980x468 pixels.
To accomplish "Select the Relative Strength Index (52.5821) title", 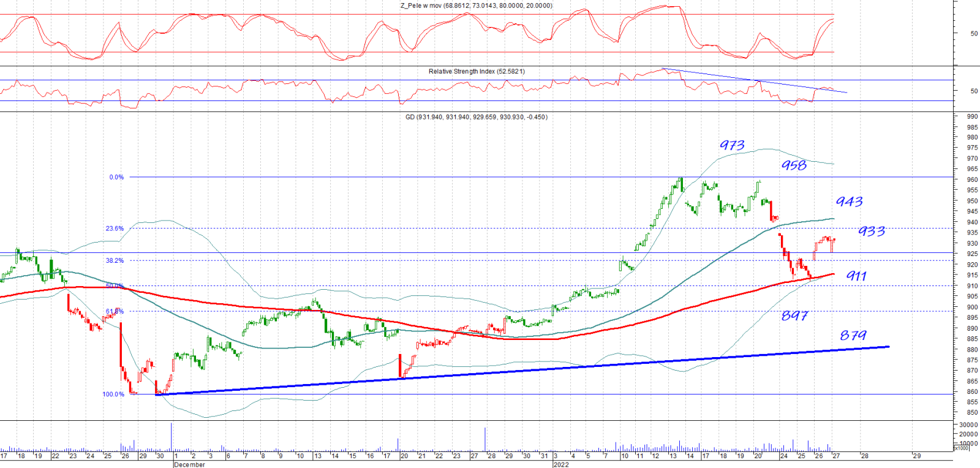I will click(477, 71).
